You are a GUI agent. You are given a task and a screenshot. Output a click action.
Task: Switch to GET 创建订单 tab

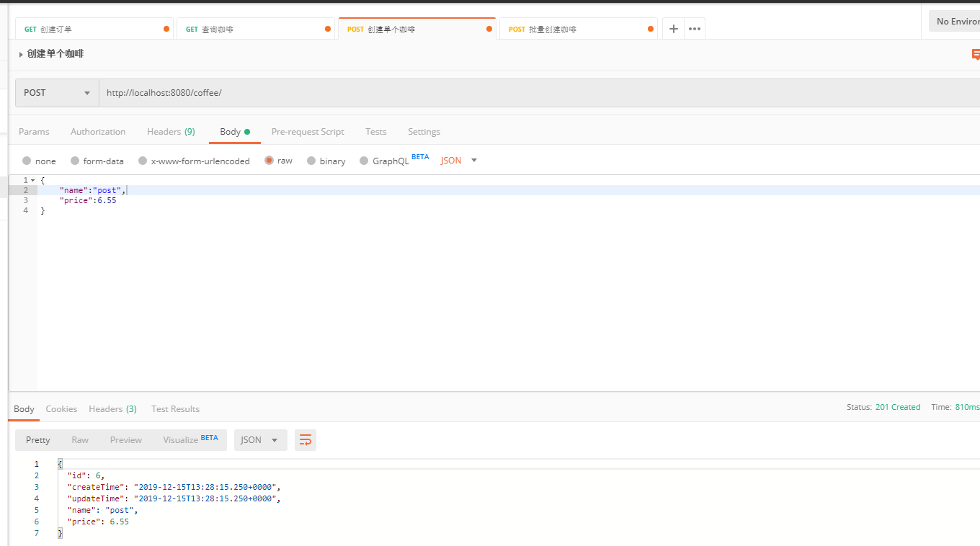94,29
